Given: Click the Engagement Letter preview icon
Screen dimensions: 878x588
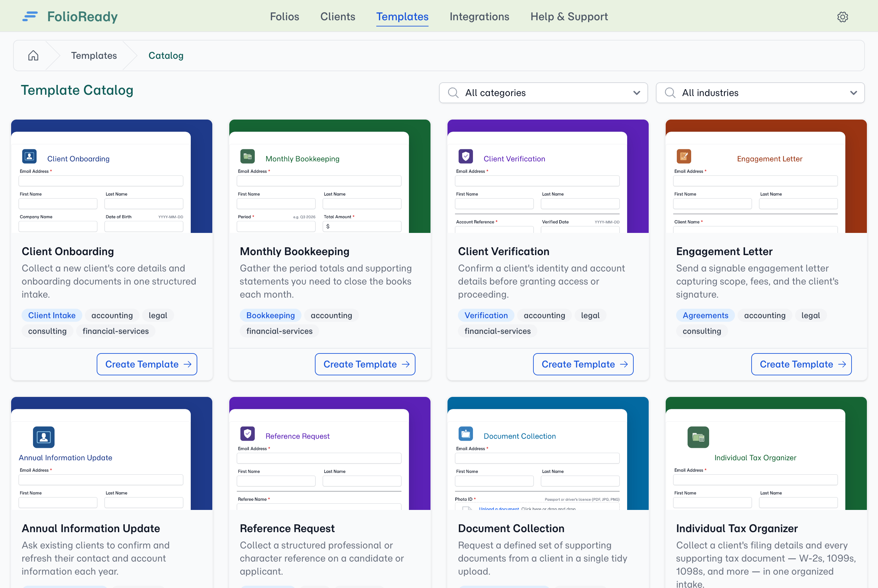Looking at the screenshot, I should [684, 156].
